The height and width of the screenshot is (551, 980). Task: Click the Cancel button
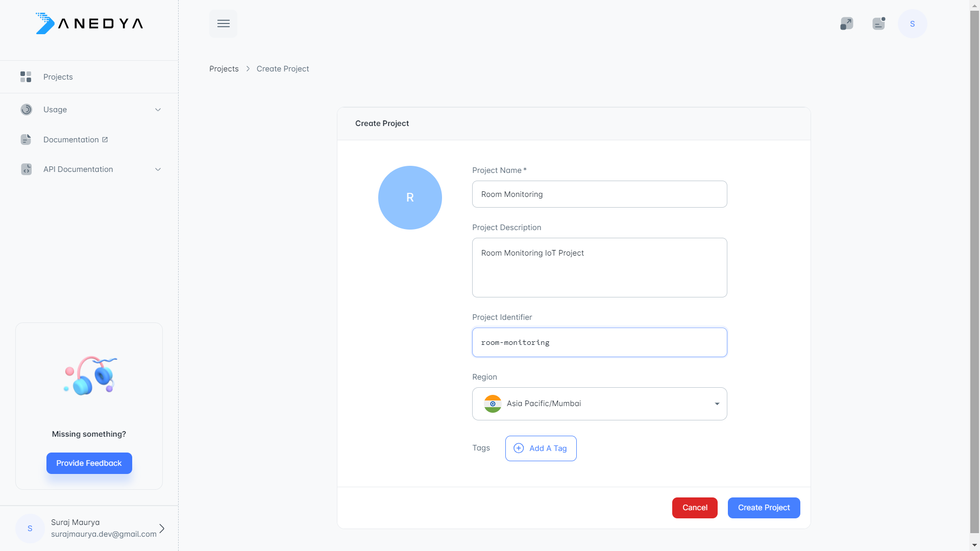tap(695, 507)
